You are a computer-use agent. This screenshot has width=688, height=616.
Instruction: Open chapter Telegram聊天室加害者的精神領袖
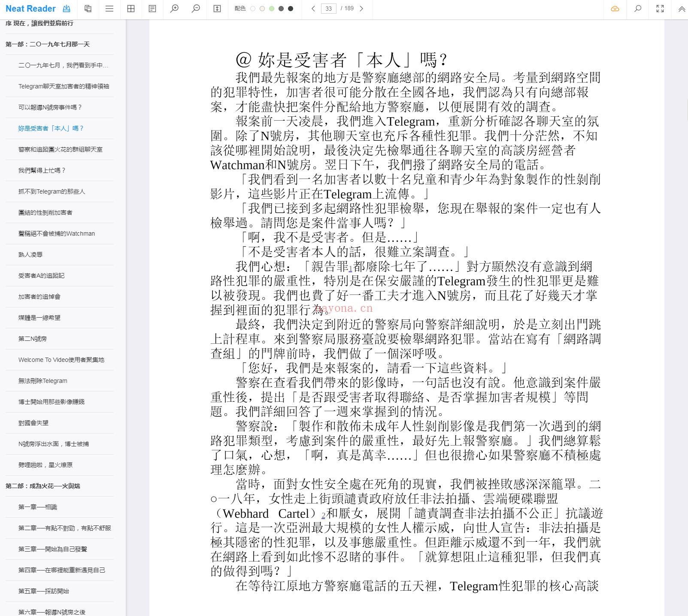64,86
